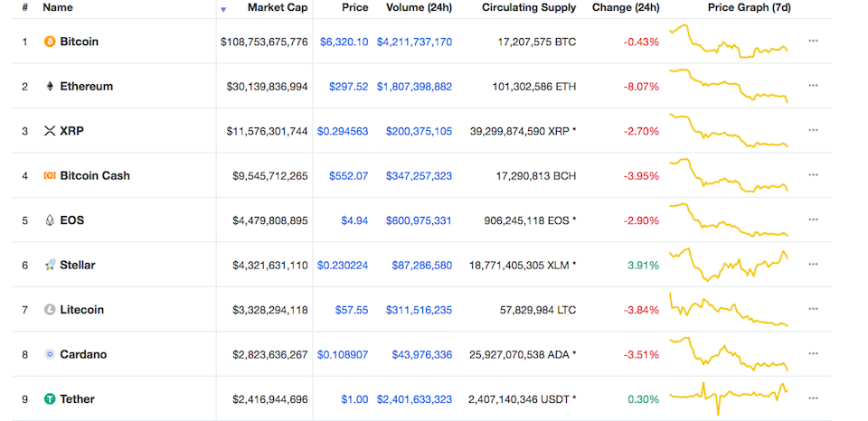Sort by Price column header

click(x=354, y=8)
